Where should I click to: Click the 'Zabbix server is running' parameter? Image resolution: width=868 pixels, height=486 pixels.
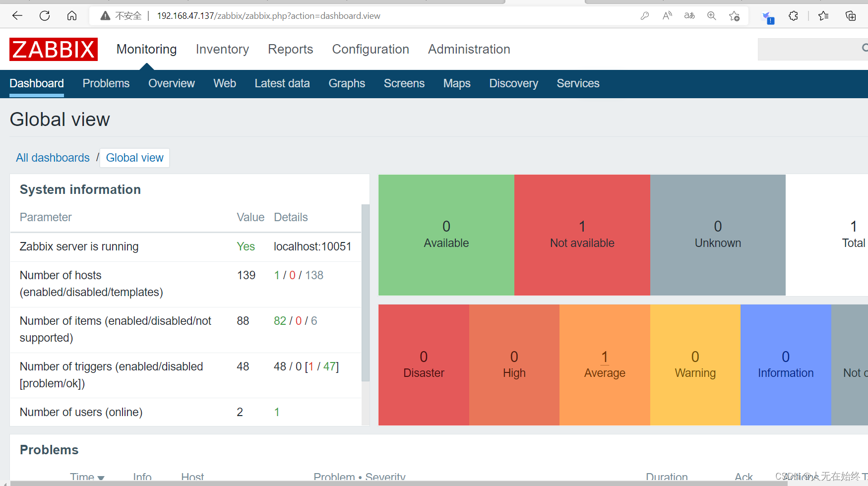79,246
